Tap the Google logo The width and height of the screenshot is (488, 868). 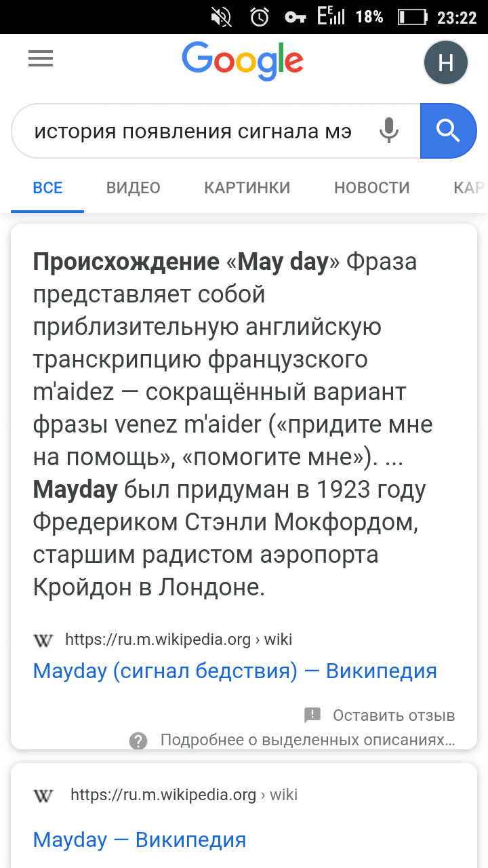(243, 61)
